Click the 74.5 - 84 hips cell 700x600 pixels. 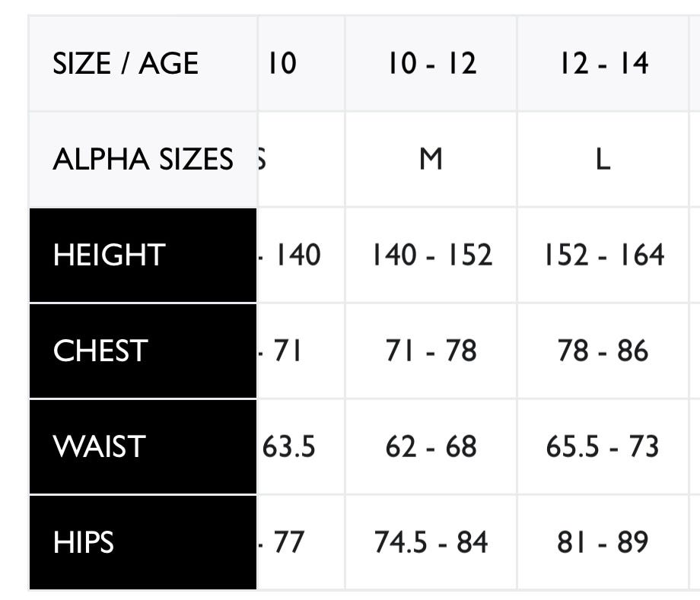(x=431, y=542)
